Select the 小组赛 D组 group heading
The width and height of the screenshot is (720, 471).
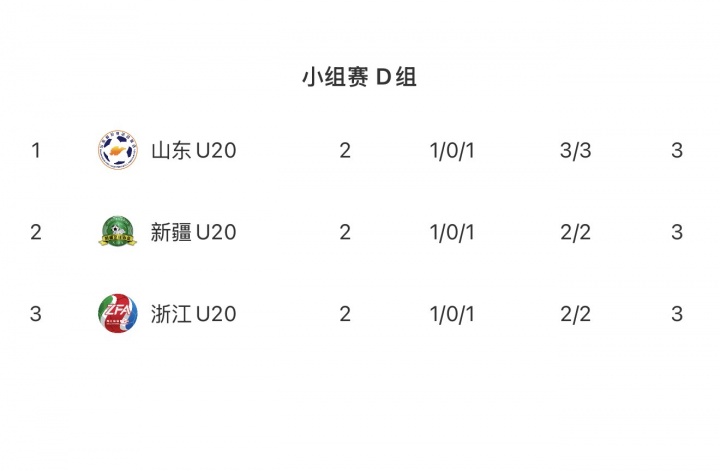point(359,78)
